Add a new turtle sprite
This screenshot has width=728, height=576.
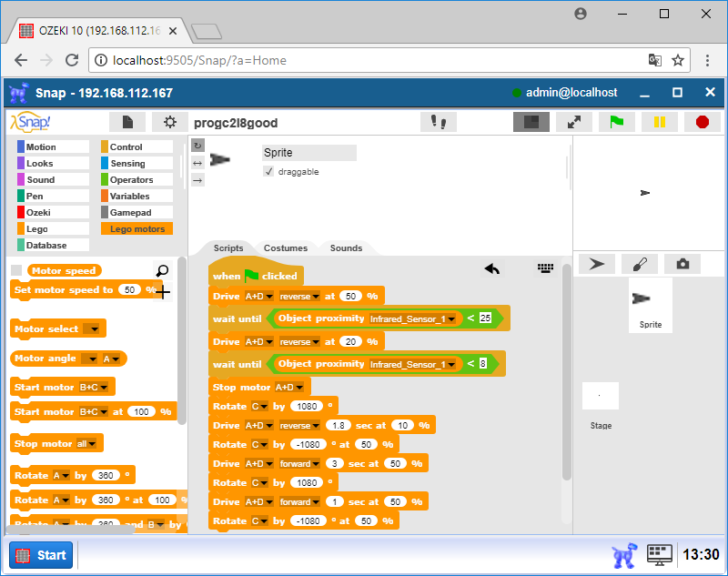(x=597, y=264)
